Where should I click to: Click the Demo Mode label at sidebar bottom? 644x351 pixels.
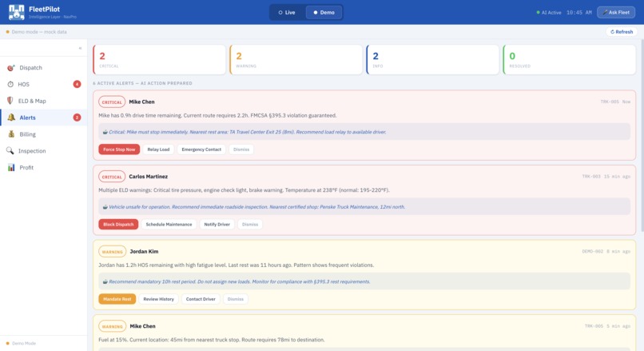click(x=24, y=343)
